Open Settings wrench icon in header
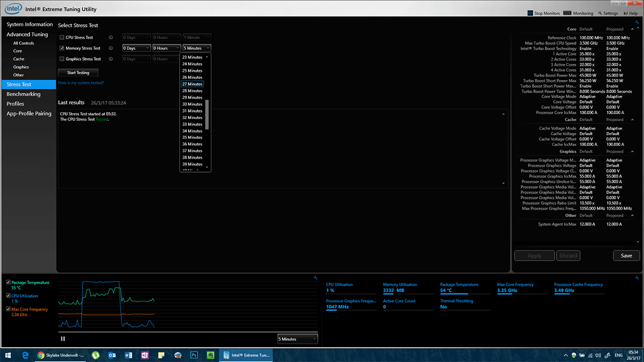This screenshot has height=362, width=644. [600, 13]
